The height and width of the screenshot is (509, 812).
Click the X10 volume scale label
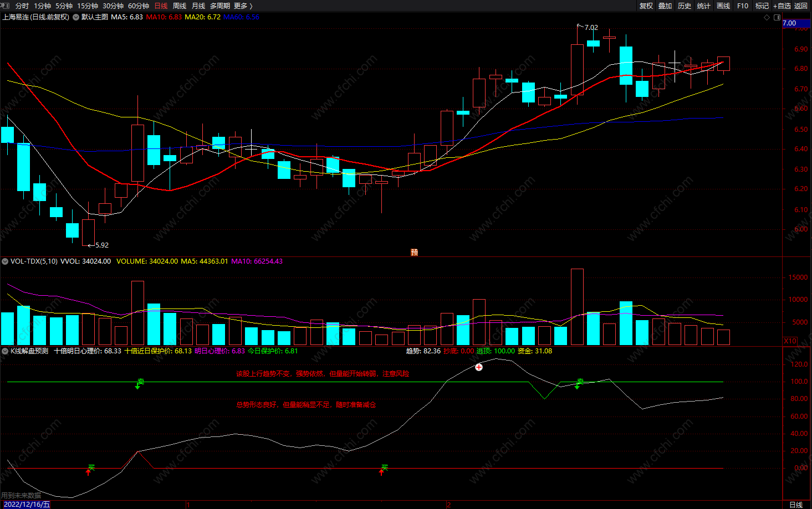(790, 341)
